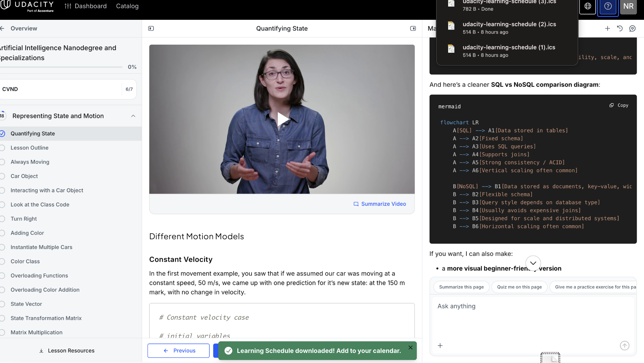Click the (1).ics file icon
The image size is (644, 363).
(451, 49)
